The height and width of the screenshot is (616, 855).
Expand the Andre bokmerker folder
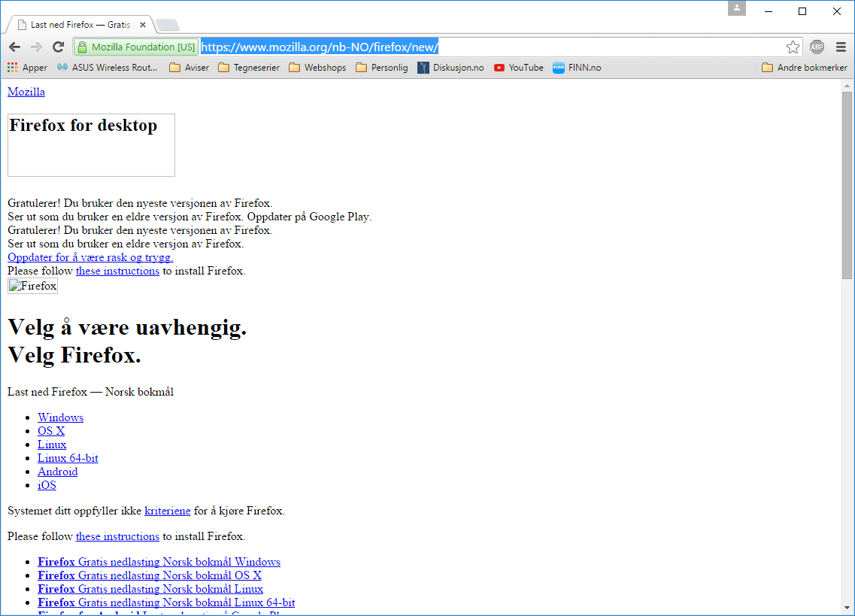pos(805,68)
